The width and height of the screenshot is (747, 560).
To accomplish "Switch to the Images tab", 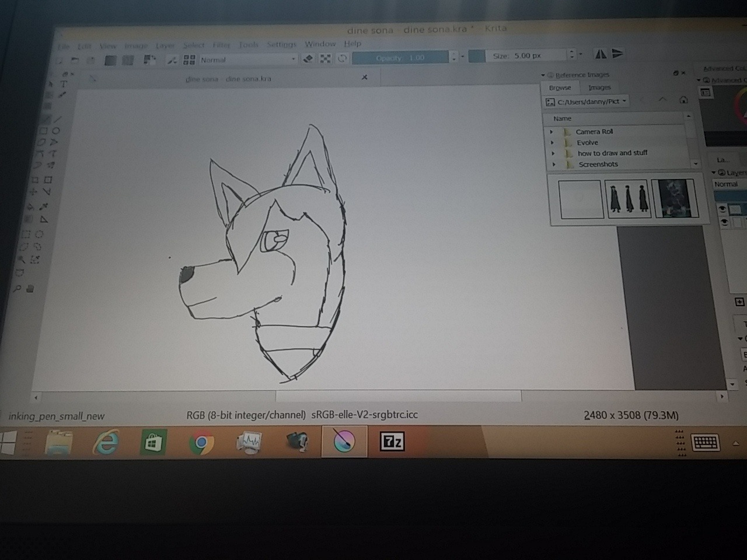I will click(599, 87).
